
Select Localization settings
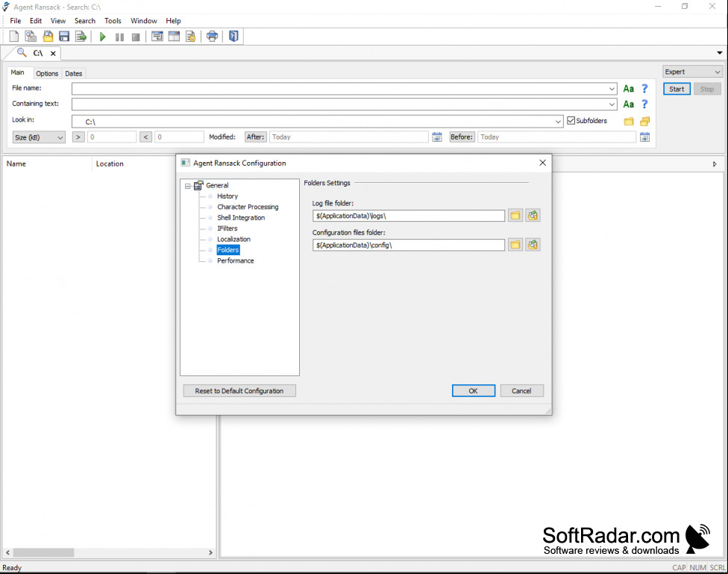(x=234, y=239)
